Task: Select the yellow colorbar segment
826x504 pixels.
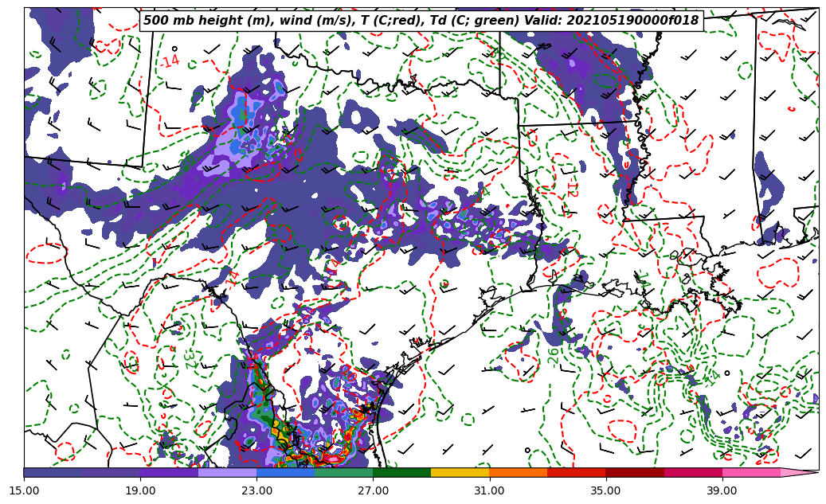Action: 460,472
